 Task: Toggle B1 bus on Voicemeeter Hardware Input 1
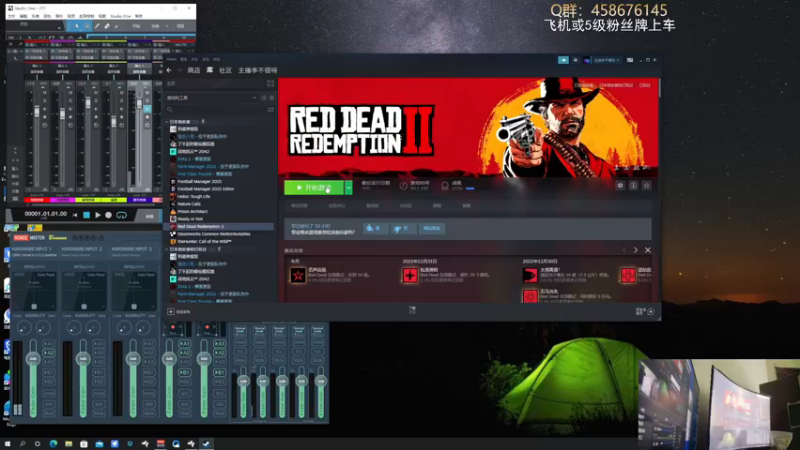click(48, 372)
